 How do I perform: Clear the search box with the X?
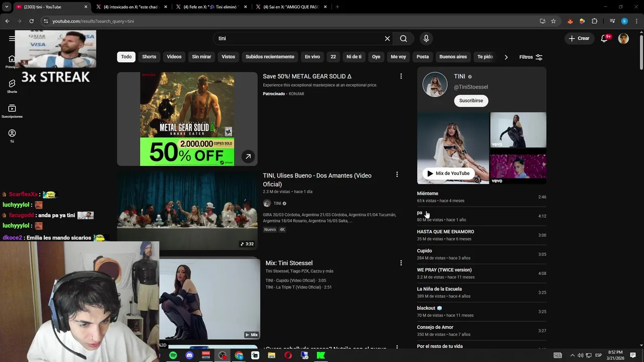tap(387, 39)
